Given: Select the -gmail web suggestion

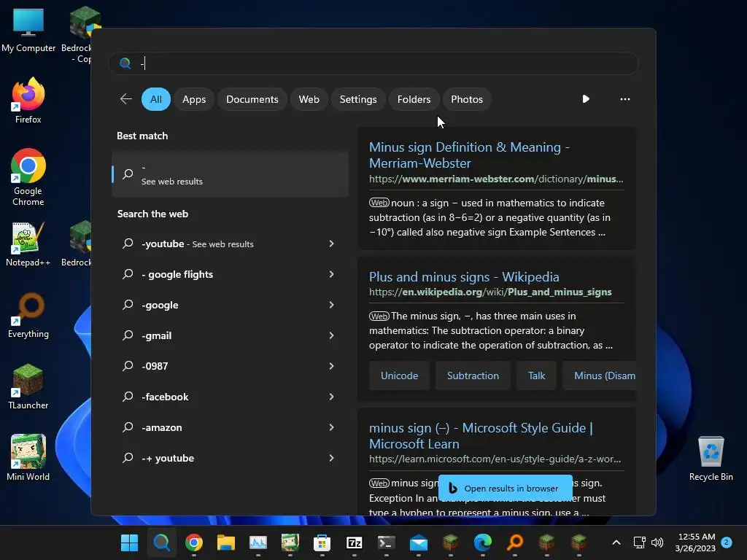Looking at the screenshot, I should coord(230,335).
